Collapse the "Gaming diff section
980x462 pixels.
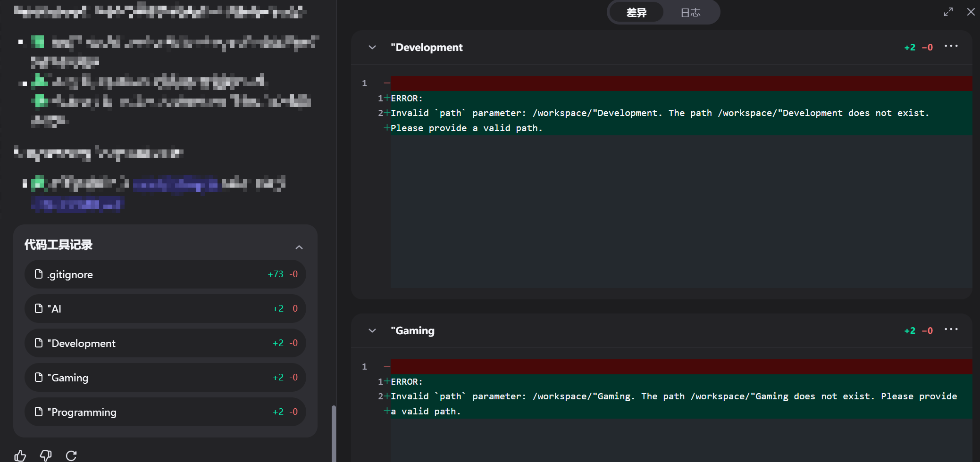(x=372, y=330)
